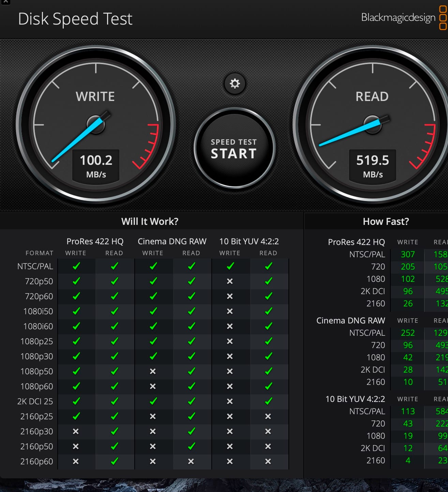The image size is (448, 492).
Task: Click cross for 2160p60 Cinema DNG RAW read
Action: 191,461
